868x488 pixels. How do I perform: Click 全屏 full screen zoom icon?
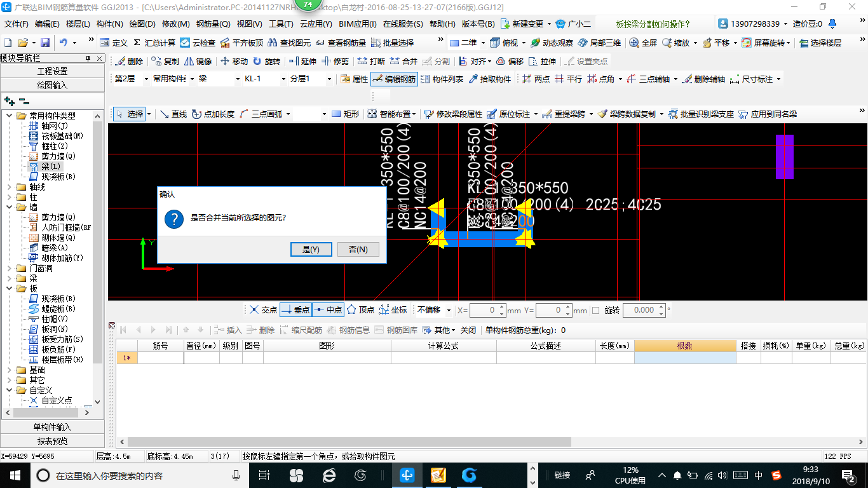pyautogui.click(x=643, y=43)
